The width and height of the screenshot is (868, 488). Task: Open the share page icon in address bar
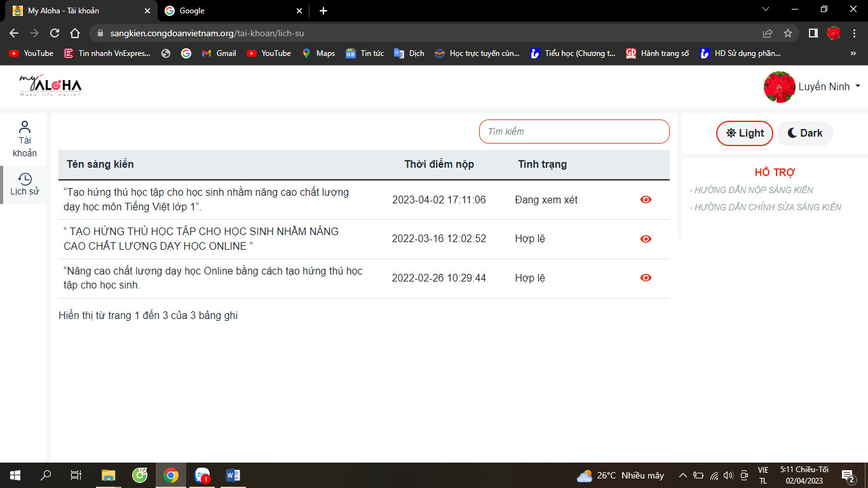click(x=768, y=33)
